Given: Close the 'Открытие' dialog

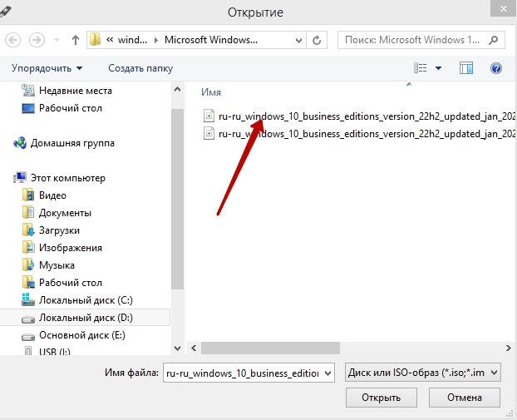Looking at the screenshot, I should pos(504,8).
